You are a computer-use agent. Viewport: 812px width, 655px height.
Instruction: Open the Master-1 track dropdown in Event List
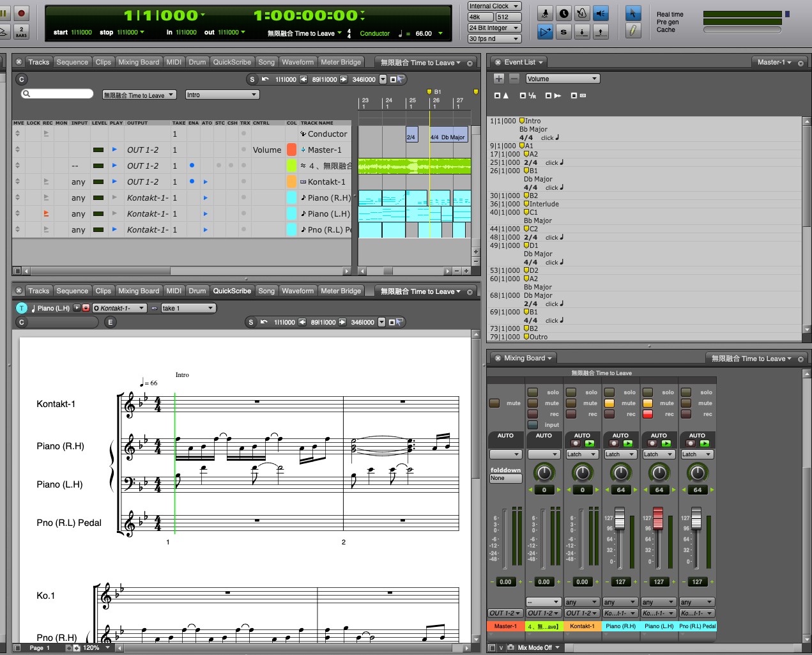click(x=774, y=63)
